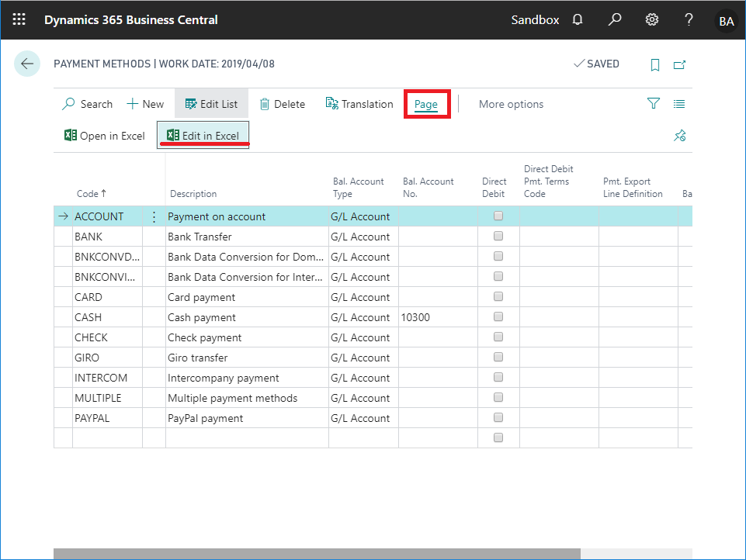The width and height of the screenshot is (746, 560).
Task: Click the Dynamics 365 Business Central title
Action: 131,20
